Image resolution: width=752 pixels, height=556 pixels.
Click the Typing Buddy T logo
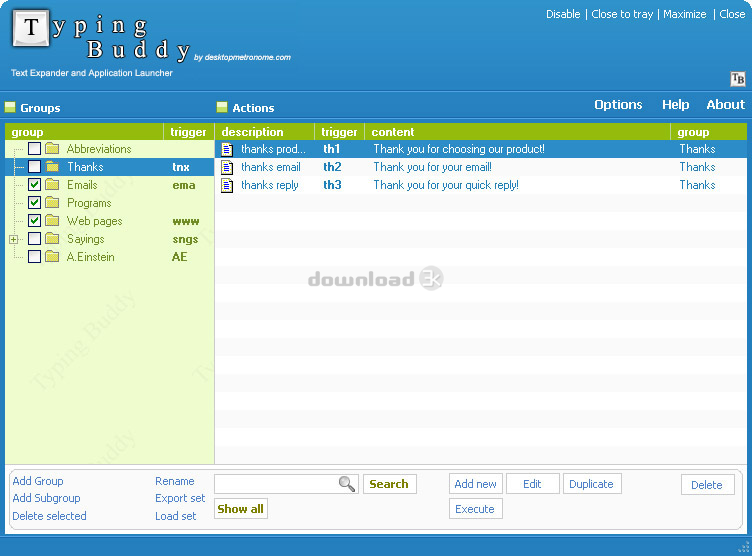pyautogui.click(x=32, y=29)
